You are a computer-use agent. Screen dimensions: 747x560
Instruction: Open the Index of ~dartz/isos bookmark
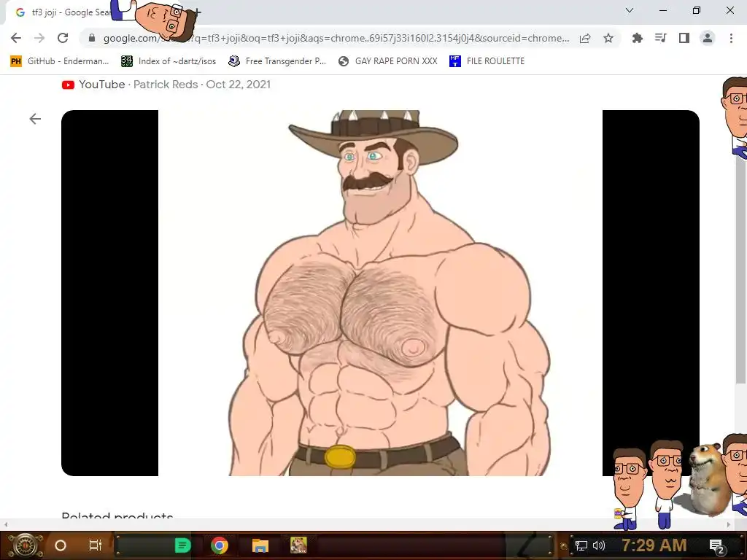[169, 61]
